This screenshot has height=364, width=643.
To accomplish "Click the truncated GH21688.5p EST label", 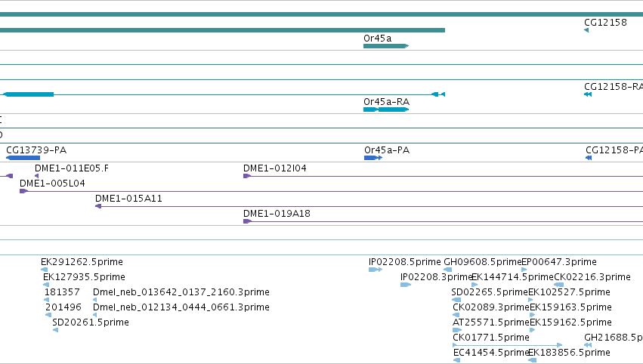I will [x=614, y=338].
